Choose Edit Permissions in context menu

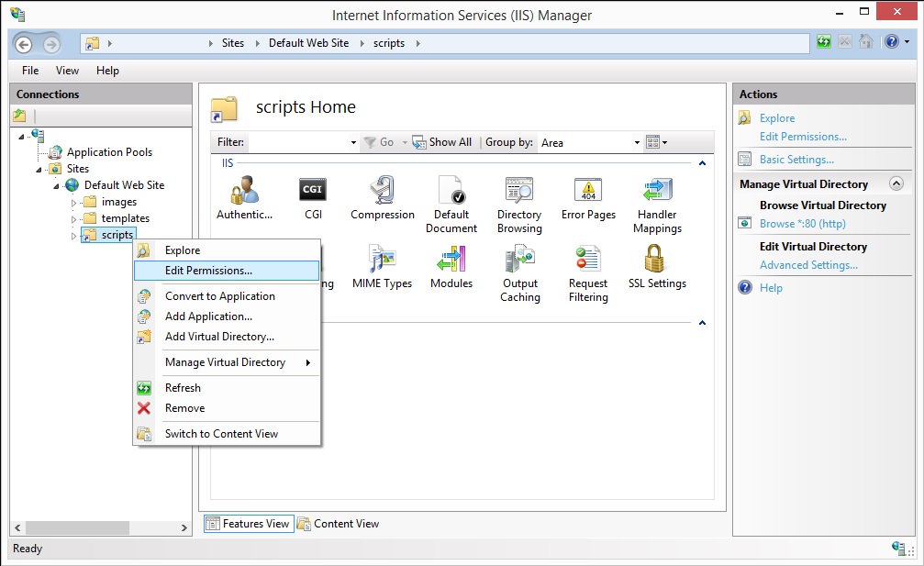tap(227, 271)
